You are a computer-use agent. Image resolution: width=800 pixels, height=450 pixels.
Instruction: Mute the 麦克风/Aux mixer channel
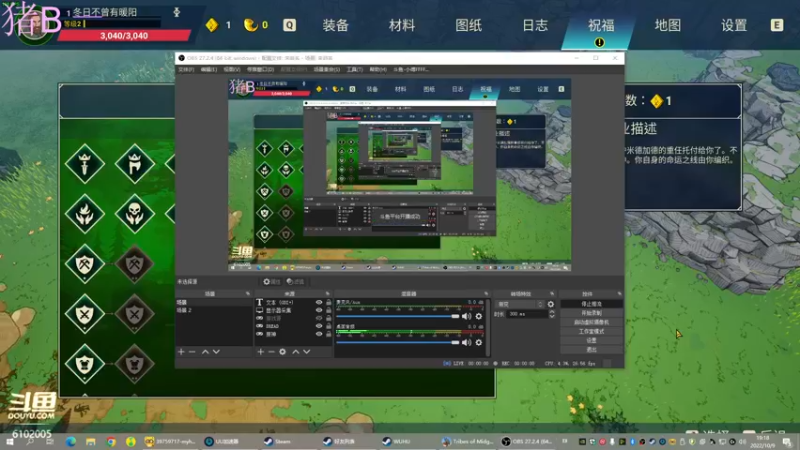coord(466,316)
